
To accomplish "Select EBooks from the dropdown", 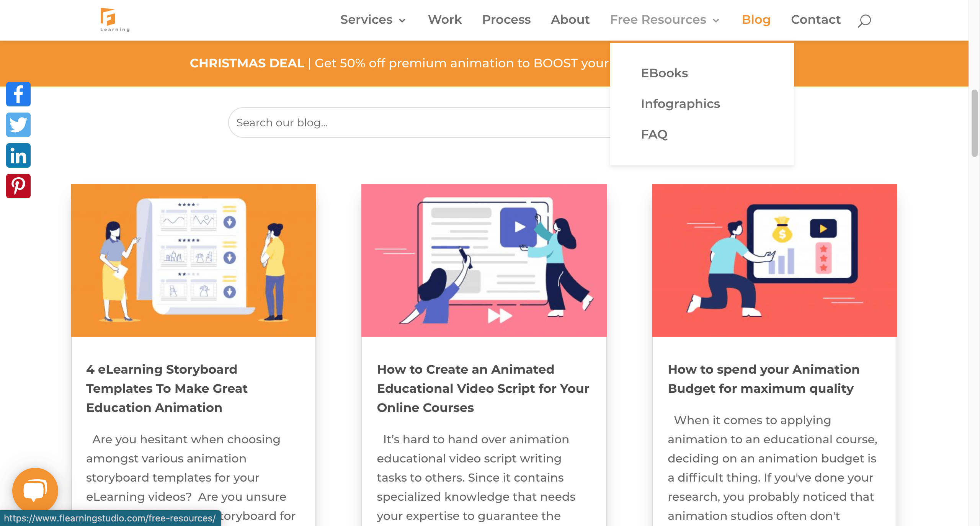I will tap(664, 73).
